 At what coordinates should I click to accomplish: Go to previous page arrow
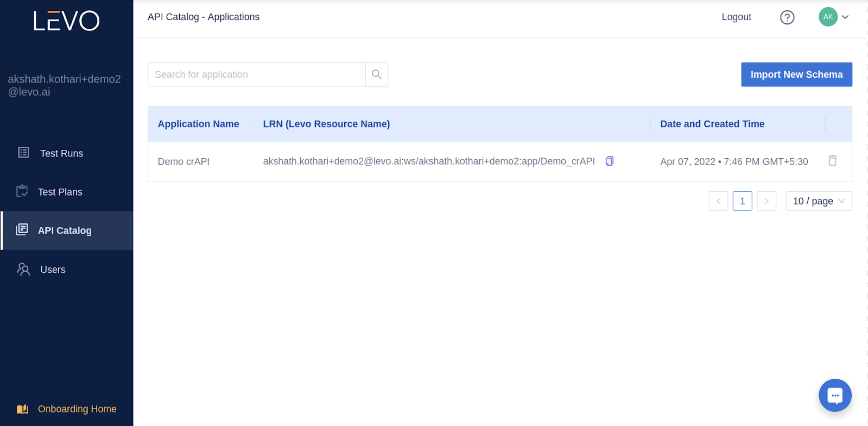click(718, 201)
